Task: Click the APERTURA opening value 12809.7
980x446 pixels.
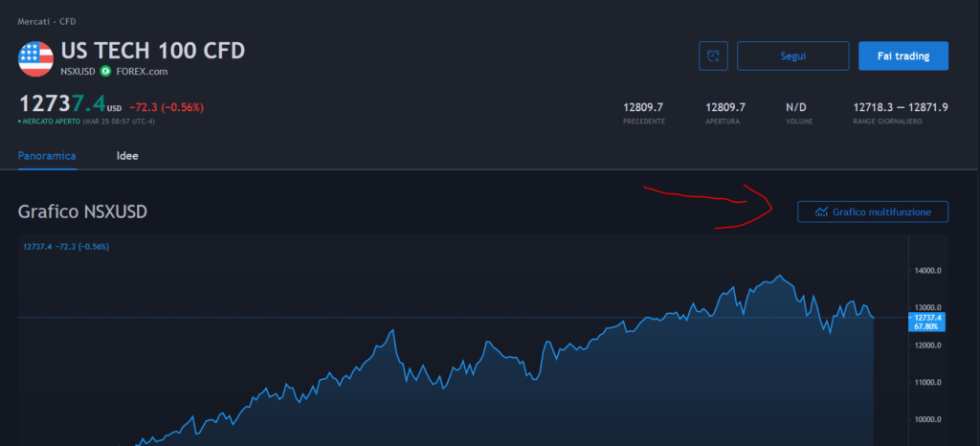Action: click(x=725, y=107)
